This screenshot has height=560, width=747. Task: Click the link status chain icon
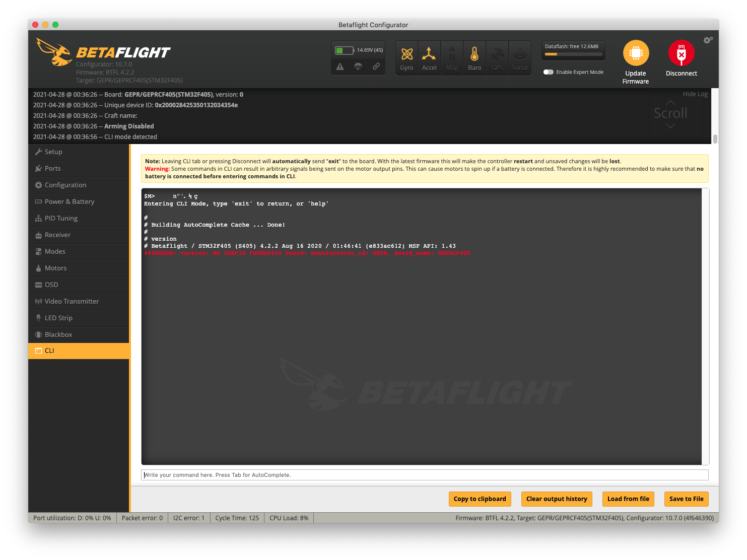376,66
